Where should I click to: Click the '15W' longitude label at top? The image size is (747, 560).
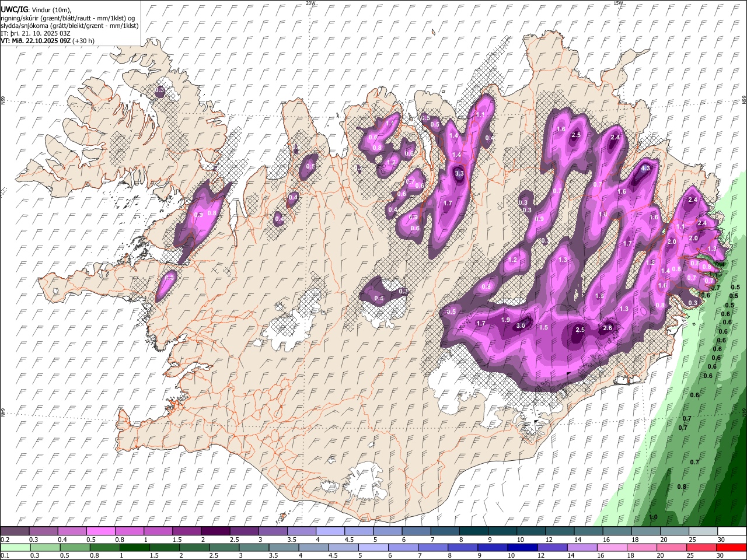click(x=618, y=3)
